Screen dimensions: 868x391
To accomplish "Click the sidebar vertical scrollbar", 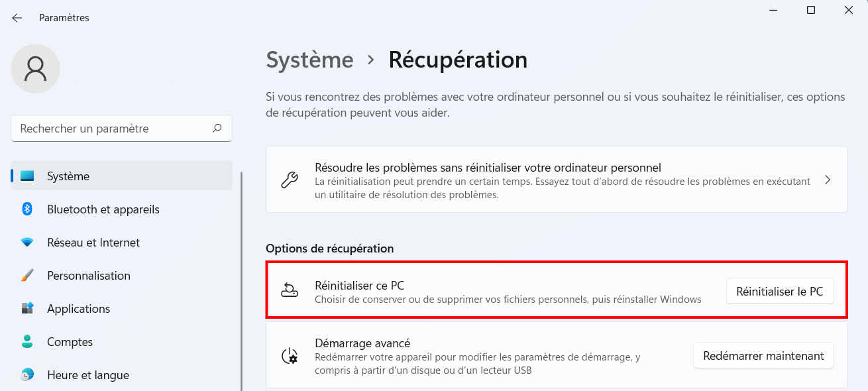I will 242,278.
